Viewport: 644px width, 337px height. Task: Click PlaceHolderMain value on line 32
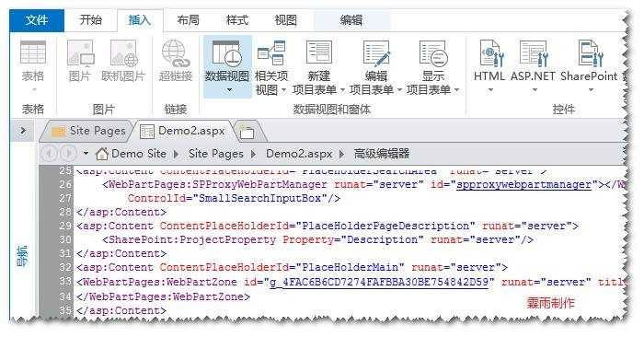coord(351,267)
